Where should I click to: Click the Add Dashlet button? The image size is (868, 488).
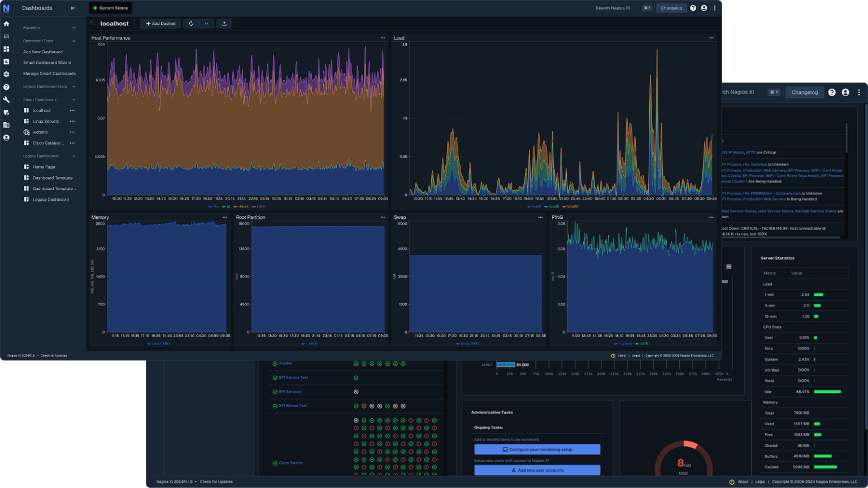click(160, 24)
